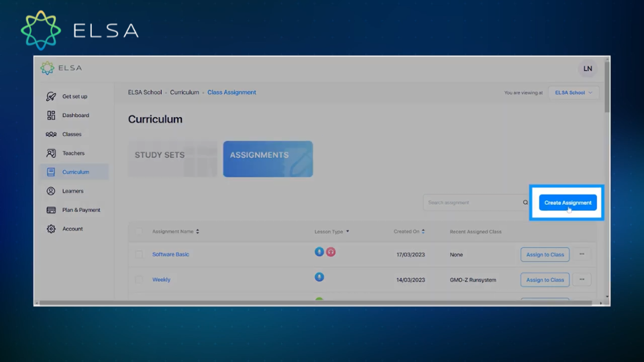
Task: Open more options for Software Basic row
Action: point(582,255)
